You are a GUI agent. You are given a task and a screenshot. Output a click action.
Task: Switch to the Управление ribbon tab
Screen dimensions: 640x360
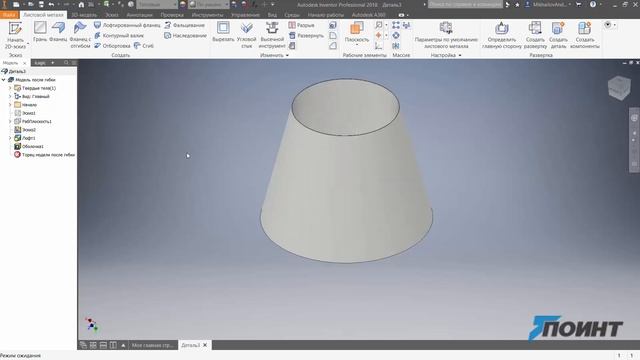coord(245,15)
